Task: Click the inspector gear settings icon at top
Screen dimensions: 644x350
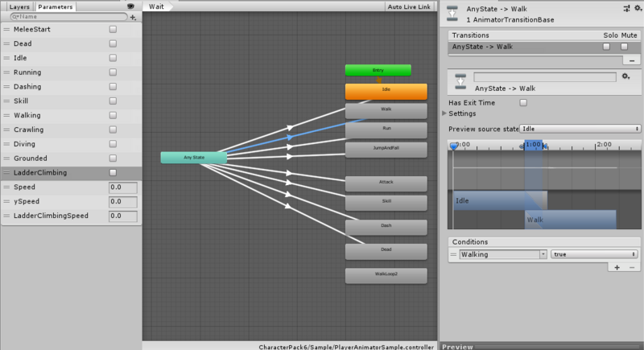Action: (638, 8)
